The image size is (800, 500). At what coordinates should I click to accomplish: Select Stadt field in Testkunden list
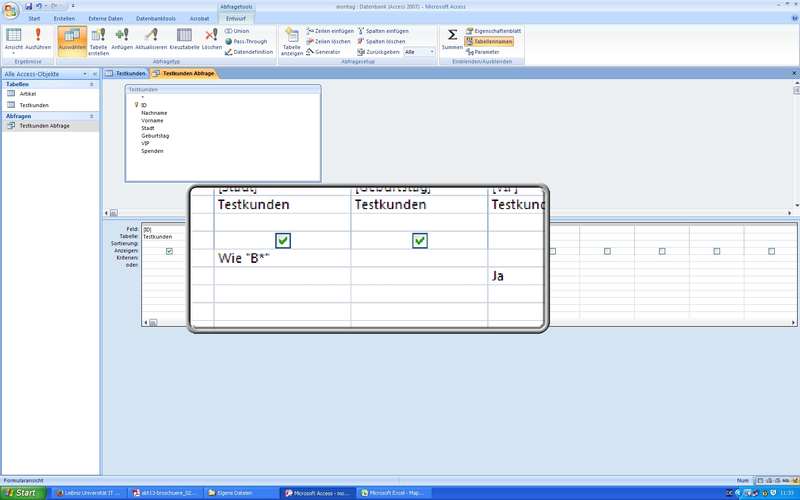click(148, 128)
